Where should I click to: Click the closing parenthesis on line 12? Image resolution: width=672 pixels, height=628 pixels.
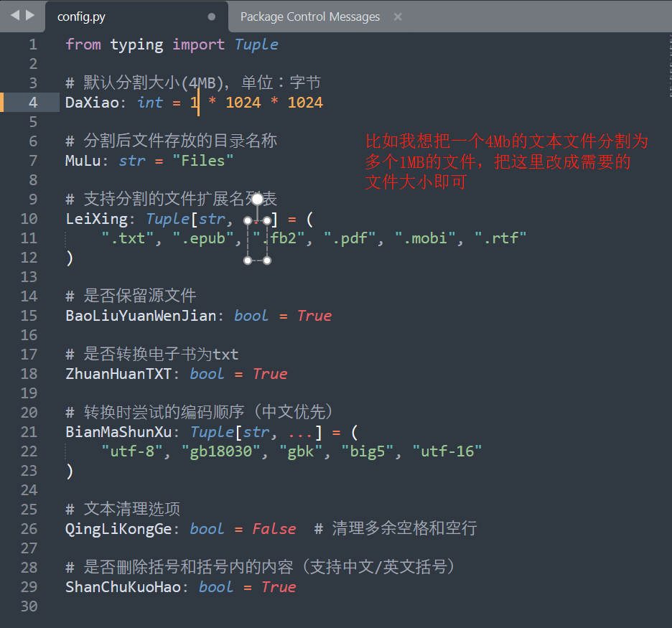[x=70, y=258]
